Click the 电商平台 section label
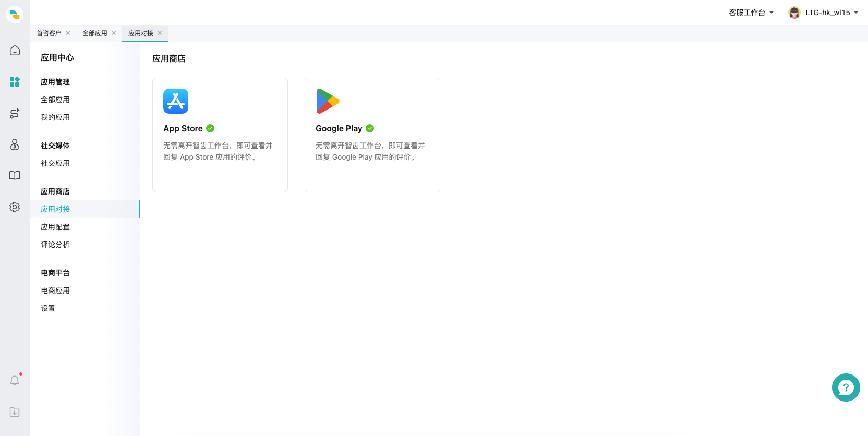Viewport: 868px width, 436px height. click(x=55, y=273)
